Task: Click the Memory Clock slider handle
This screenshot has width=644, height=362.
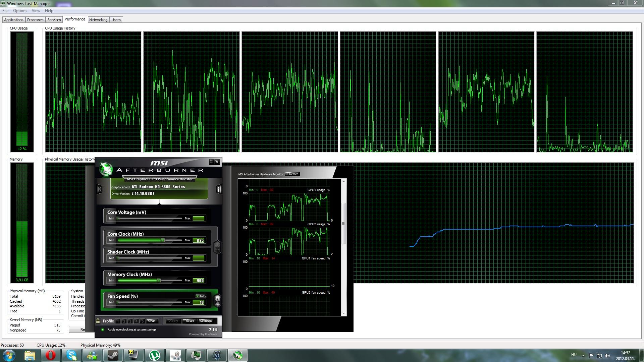Action: 159,281
